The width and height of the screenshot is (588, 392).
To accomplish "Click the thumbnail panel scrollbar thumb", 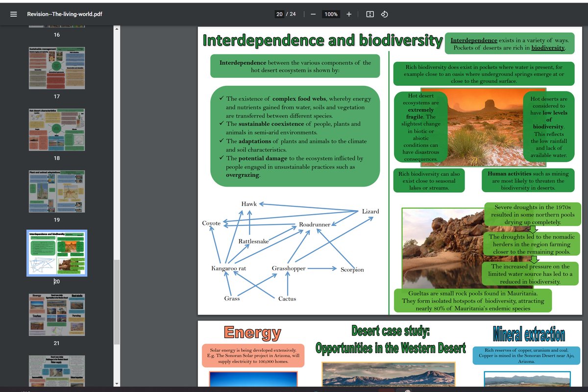I will click(x=117, y=302).
